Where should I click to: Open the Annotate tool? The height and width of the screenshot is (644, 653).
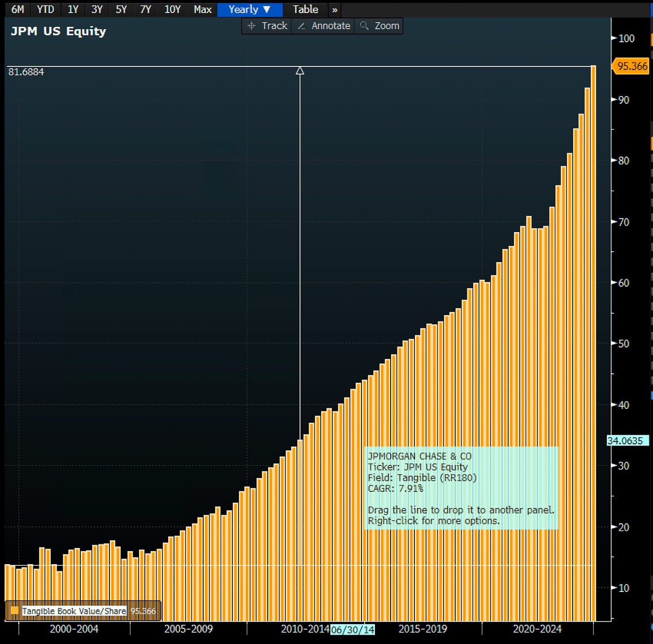point(324,26)
